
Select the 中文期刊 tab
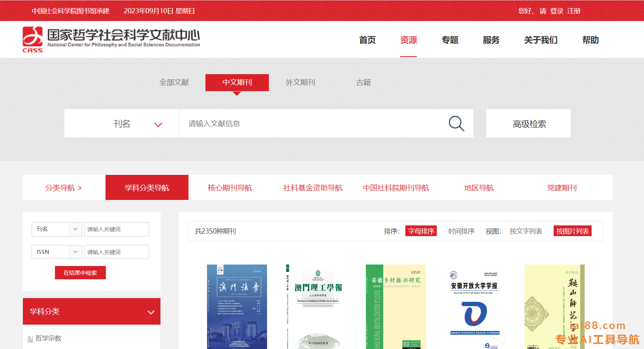point(237,82)
